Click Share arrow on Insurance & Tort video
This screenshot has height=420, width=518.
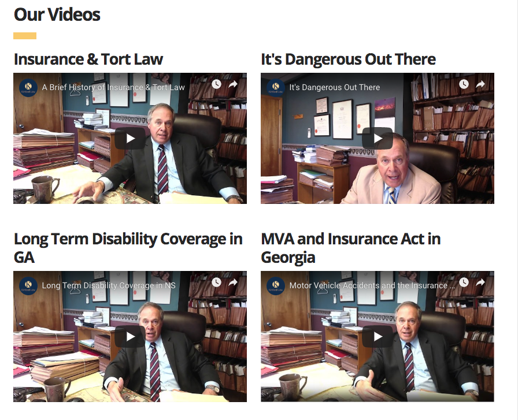(233, 84)
